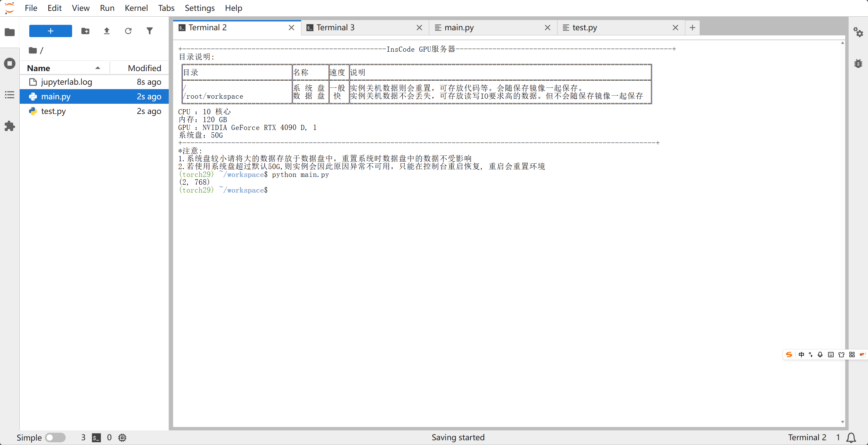Image resolution: width=868 pixels, height=445 pixels.
Task: Open a new tab with plus
Action: 692,28
